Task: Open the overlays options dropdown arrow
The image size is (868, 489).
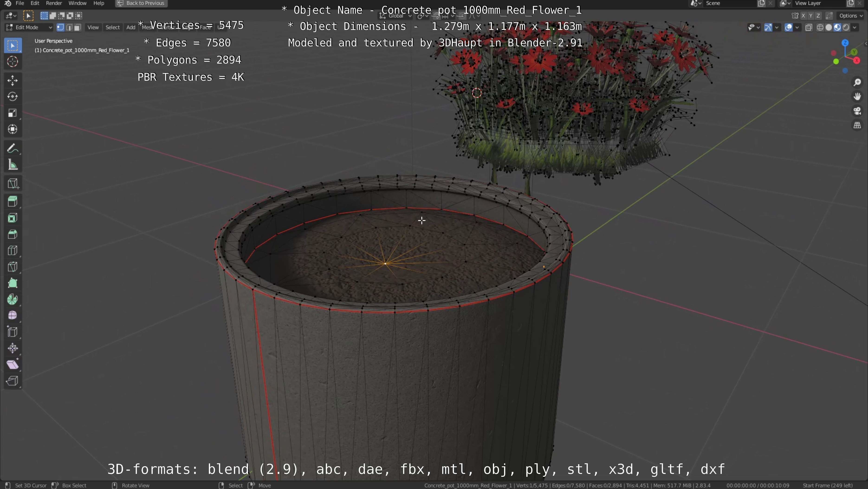Action: point(797,28)
